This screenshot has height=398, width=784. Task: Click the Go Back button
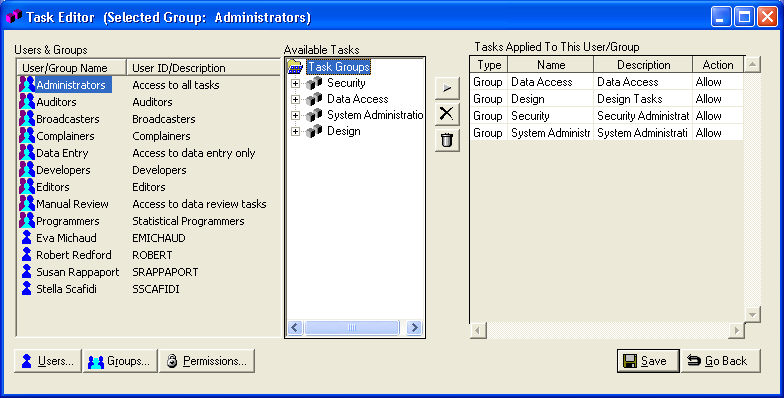(x=720, y=361)
